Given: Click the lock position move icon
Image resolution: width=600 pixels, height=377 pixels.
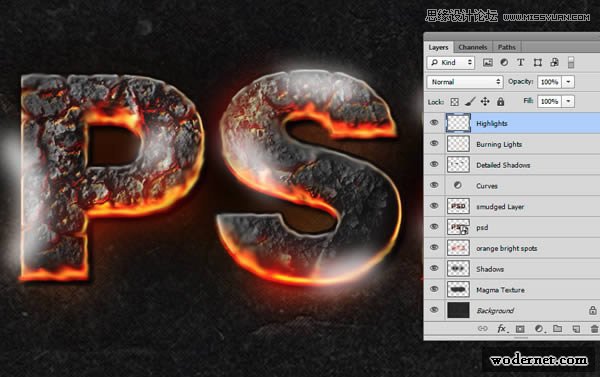Looking at the screenshot, I should (485, 101).
